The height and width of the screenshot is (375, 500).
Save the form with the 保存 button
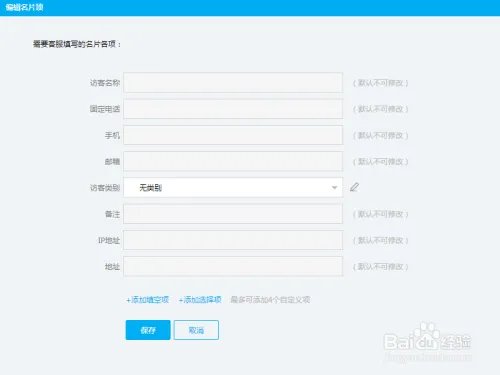tap(148, 330)
